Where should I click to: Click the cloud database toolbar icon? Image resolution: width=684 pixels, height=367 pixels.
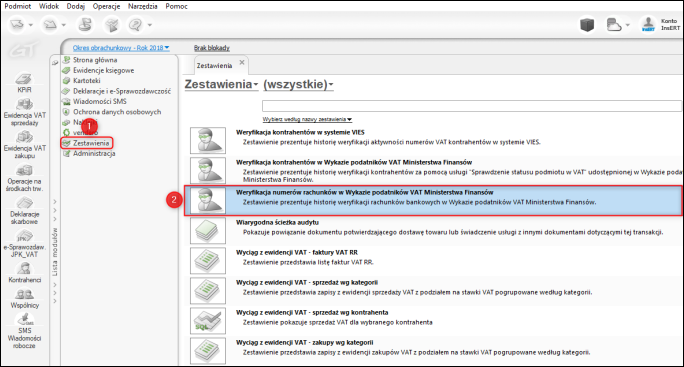(614, 25)
